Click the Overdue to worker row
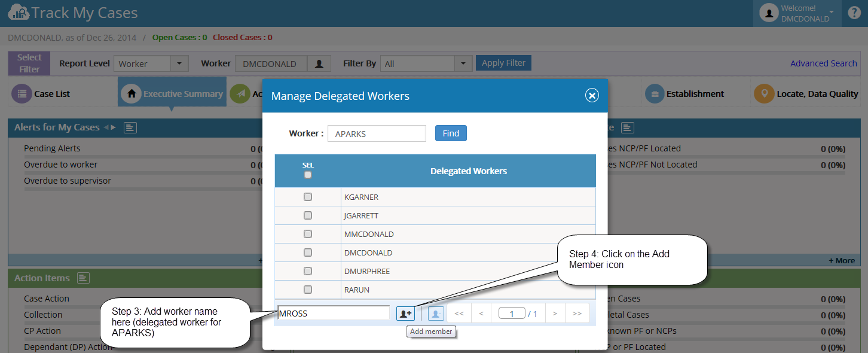 pyautogui.click(x=60, y=165)
